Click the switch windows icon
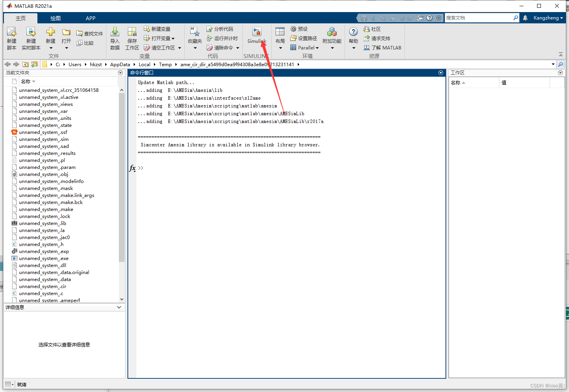The height and width of the screenshot is (392, 569). click(420, 18)
